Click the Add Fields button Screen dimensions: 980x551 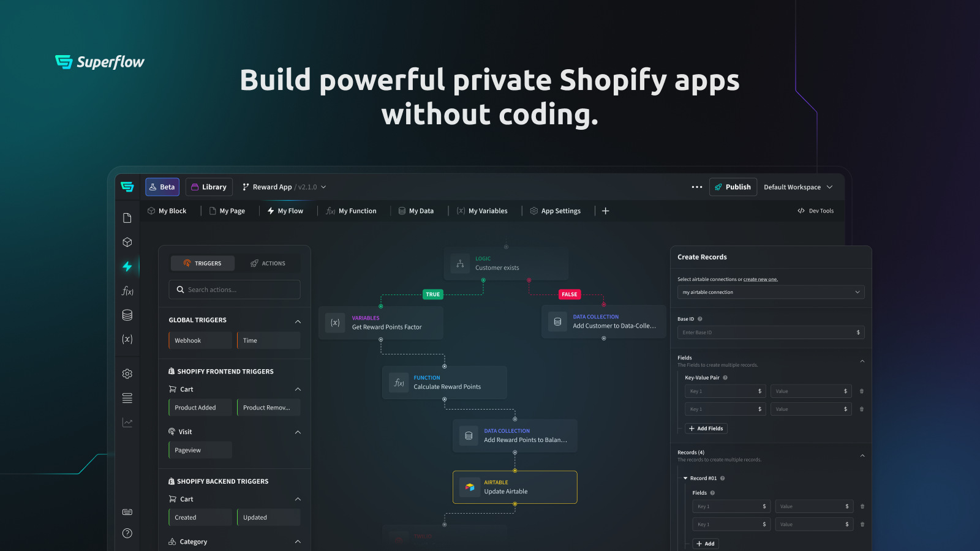coord(706,429)
